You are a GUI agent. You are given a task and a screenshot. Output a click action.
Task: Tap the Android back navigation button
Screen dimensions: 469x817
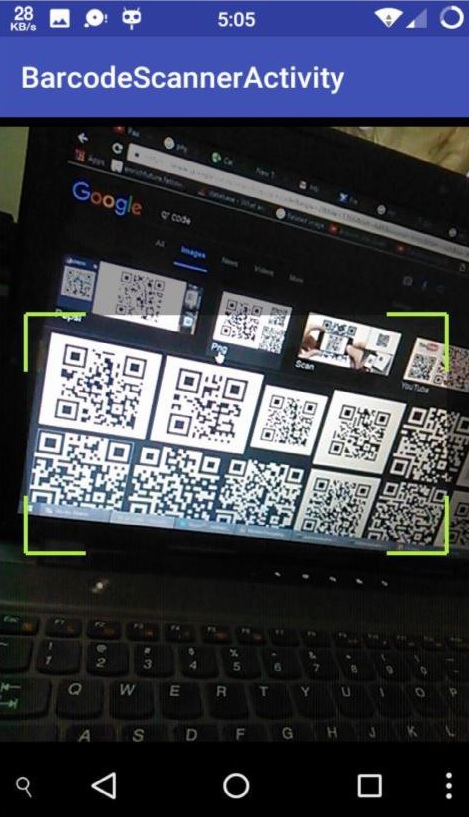click(104, 785)
